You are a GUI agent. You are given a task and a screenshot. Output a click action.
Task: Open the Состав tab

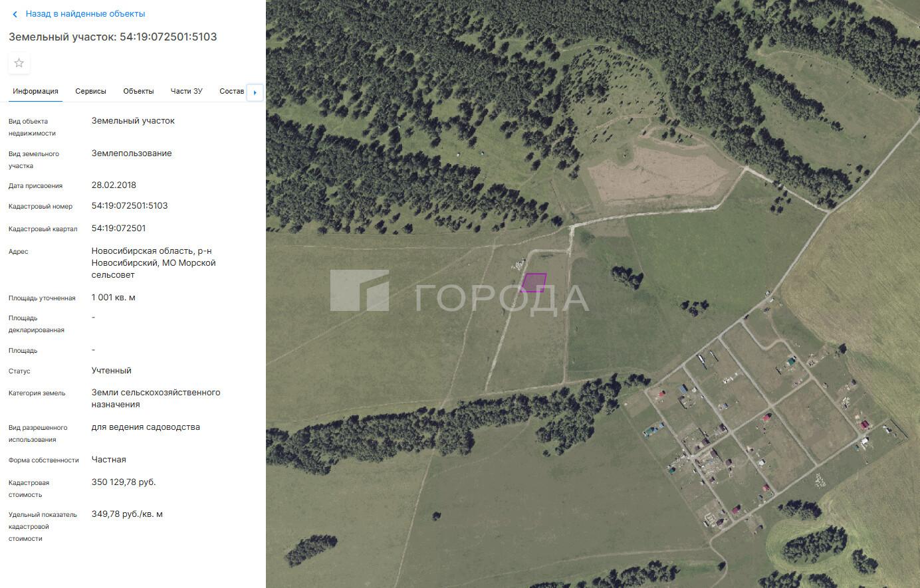(x=231, y=91)
